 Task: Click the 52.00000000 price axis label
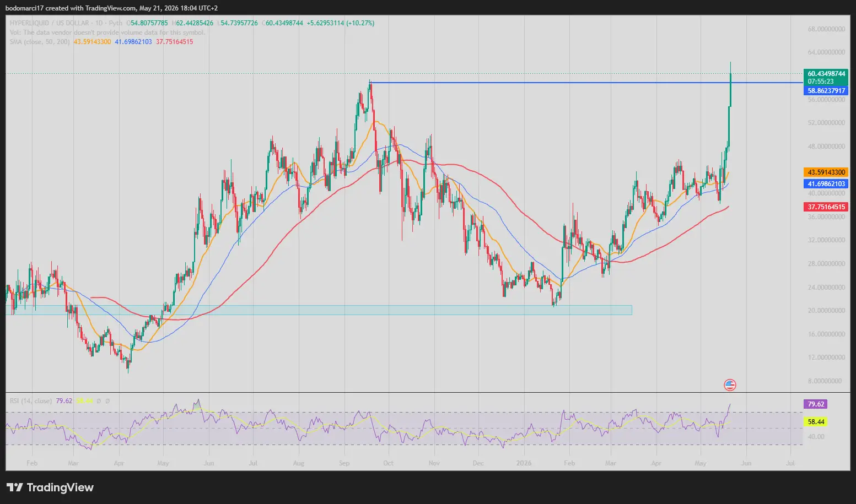[826, 123]
